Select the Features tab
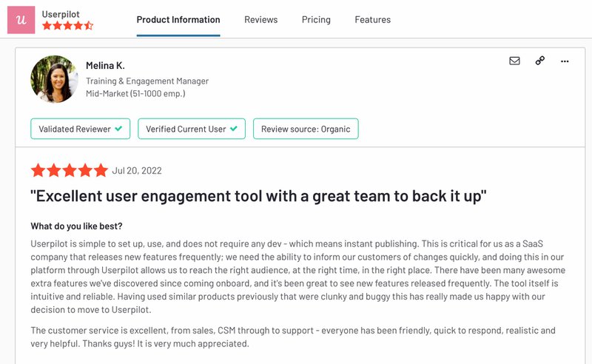This screenshot has height=364, width=592. pyautogui.click(x=372, y=20)
